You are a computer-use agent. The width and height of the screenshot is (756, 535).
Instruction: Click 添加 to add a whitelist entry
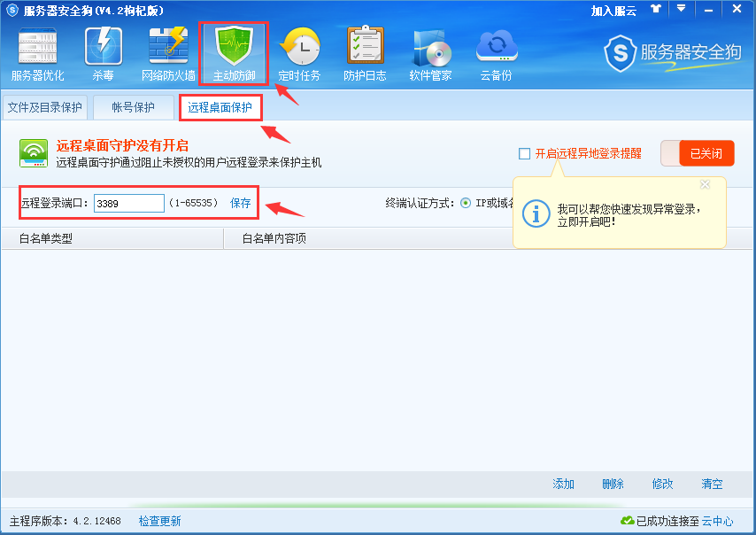[563, 484]
